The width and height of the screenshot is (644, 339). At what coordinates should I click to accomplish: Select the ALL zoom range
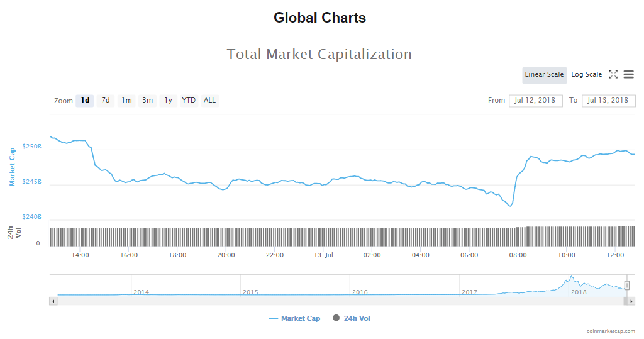click(209, 101)
